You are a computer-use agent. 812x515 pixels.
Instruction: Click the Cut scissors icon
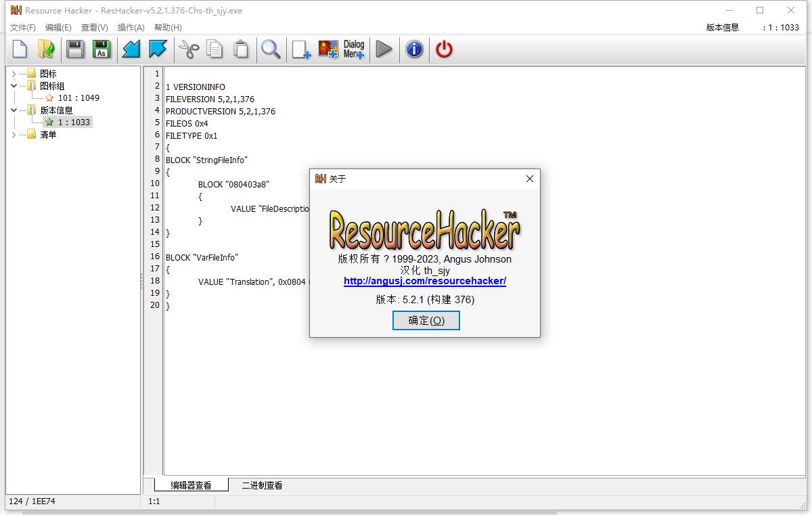pos(187,49)
